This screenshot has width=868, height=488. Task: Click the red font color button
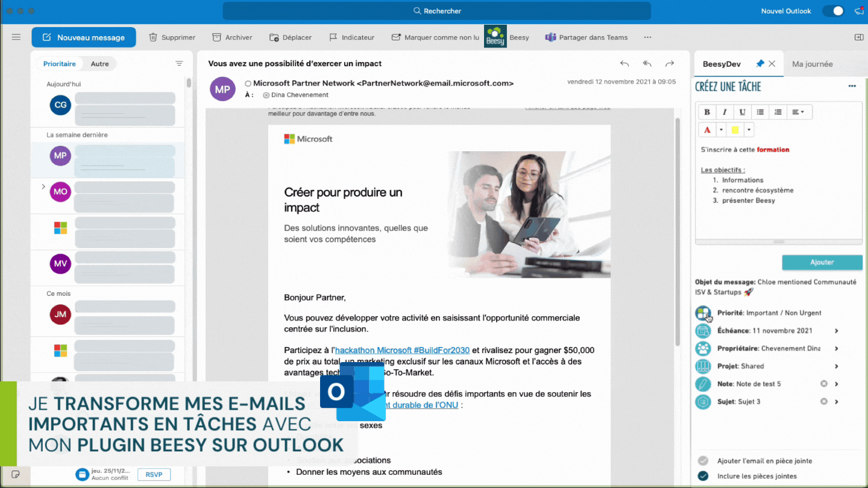[707, 130]
